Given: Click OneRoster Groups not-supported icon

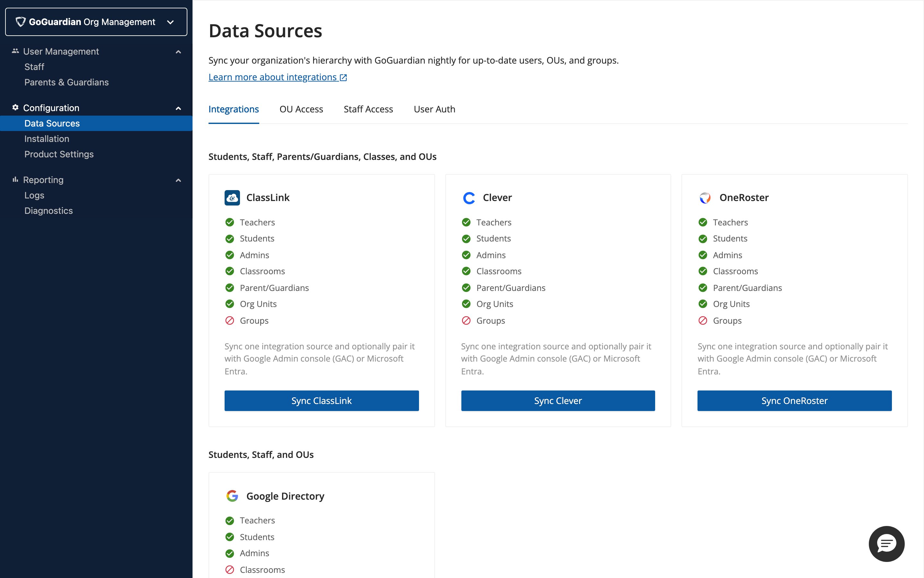Looking at the screenshot, I should [703, 320].
